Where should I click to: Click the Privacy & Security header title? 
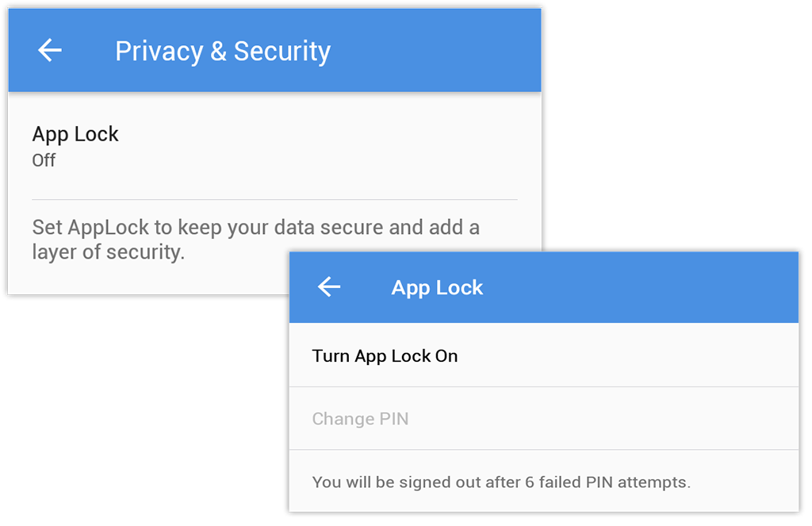[223, 51]
